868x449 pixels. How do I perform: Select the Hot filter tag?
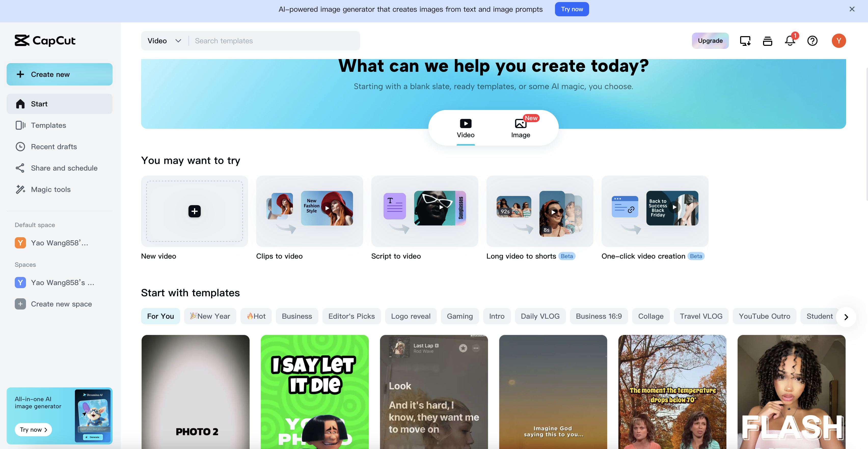click(256, 316)
